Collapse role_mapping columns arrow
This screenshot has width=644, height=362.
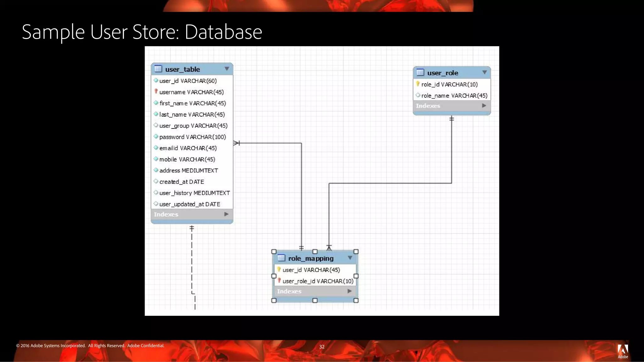tap(350, 258)
